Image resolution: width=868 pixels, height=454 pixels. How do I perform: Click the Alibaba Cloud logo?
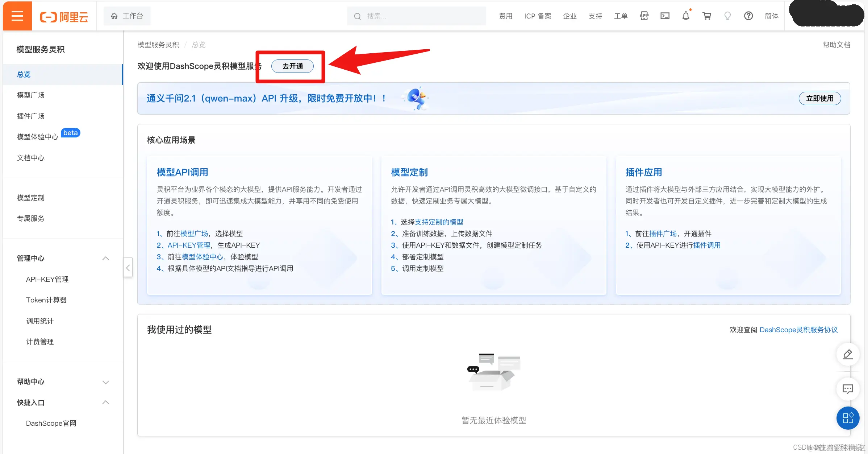click(x=64, y=16)
